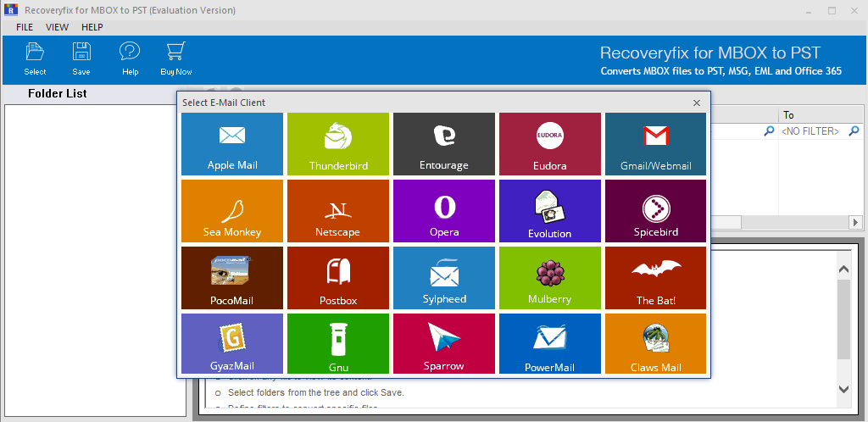
Task: Open the VIEW menu
Action: 57,27
